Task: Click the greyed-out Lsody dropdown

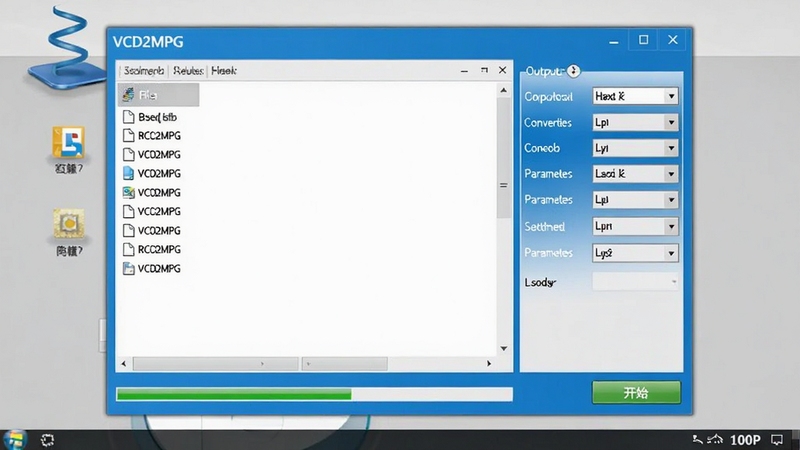Action: point(635,282)
